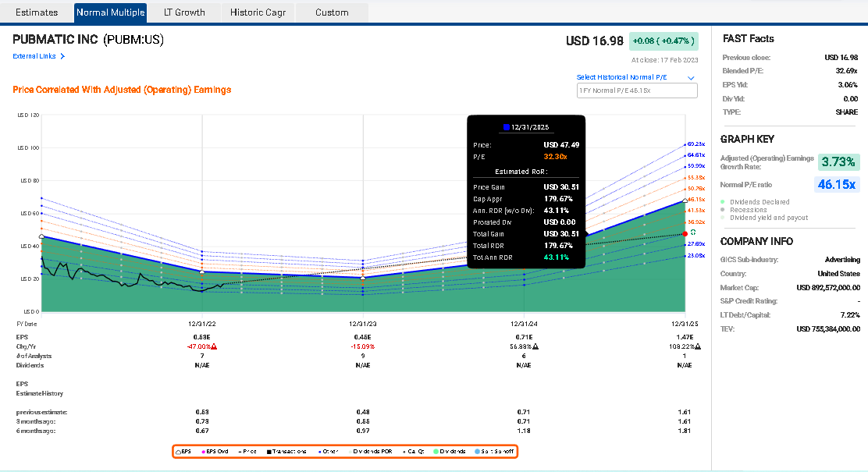The width and height of the screenshot is (868, 472).
Task: Click the green refresh icon on the chart
Action: pos(693,232)
